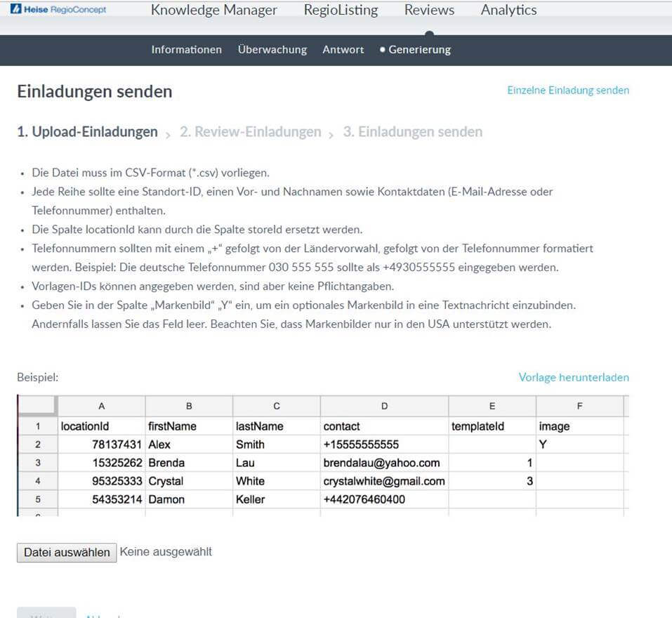This screenshot has height=618, width=672.
Task: Click the cell brendalau@yahoo.com
Action: 384,463
